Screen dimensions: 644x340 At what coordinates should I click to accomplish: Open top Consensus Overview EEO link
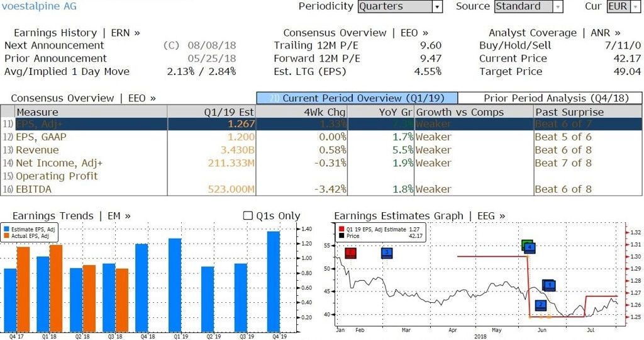(356, 33)
